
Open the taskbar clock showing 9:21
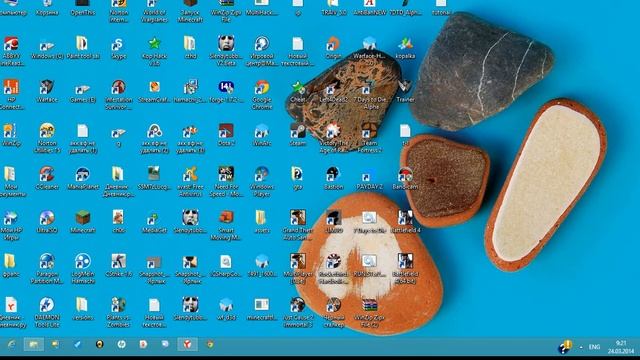(621, 347)
